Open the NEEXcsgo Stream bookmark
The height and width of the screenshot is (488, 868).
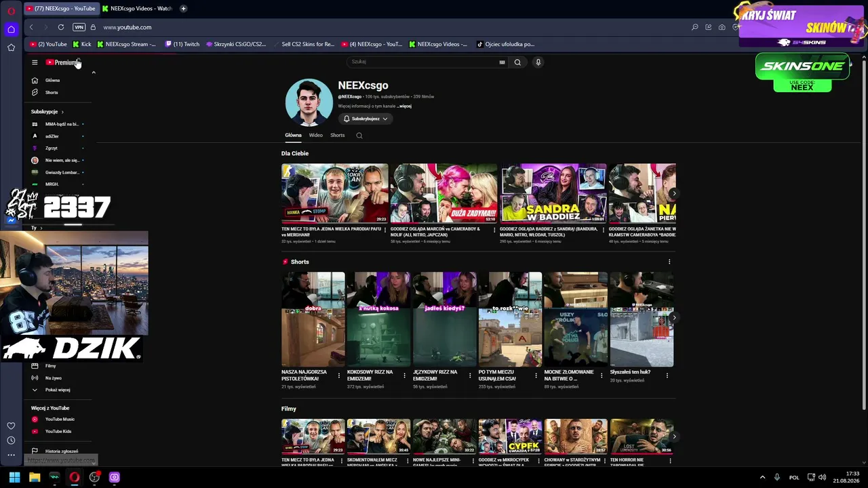[126, 44]
